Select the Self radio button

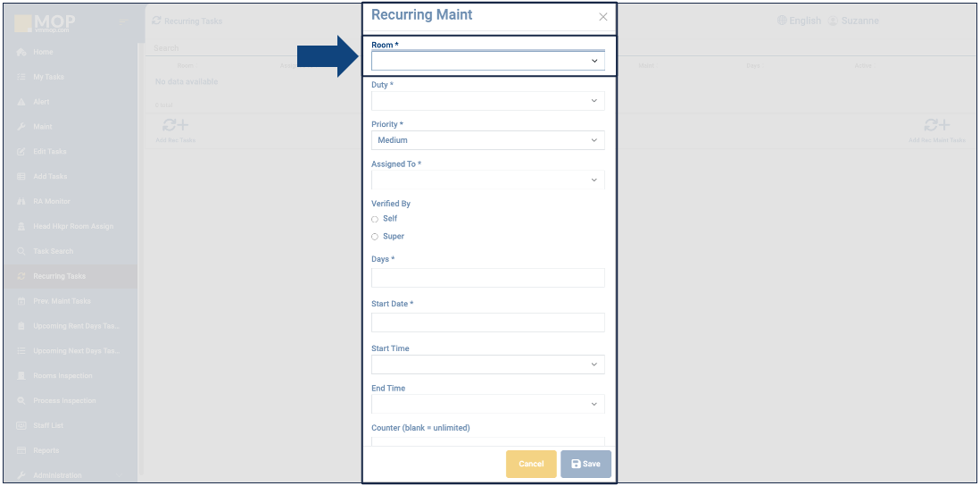pyautogui.click(x=375, y=219)
